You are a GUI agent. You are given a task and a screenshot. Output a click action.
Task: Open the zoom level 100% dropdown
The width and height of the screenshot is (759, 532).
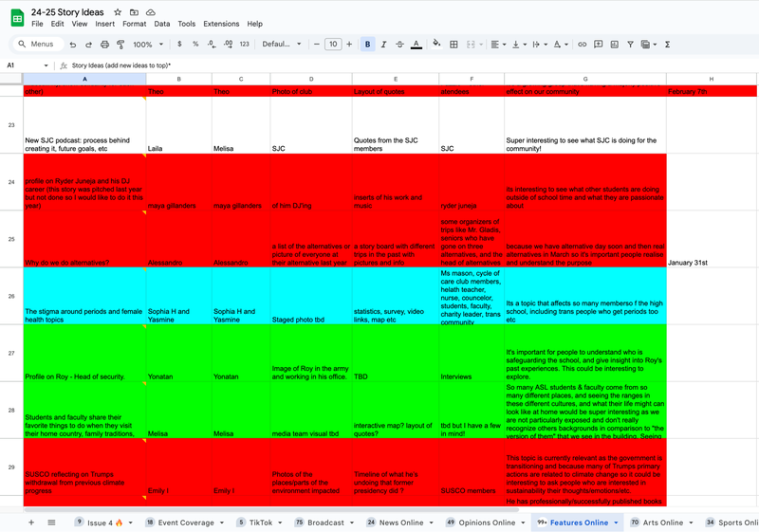(147, 45)
